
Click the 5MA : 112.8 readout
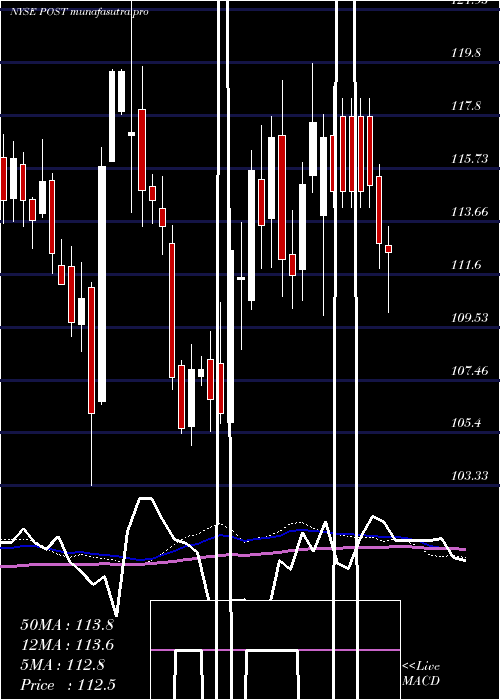point(62,665)
